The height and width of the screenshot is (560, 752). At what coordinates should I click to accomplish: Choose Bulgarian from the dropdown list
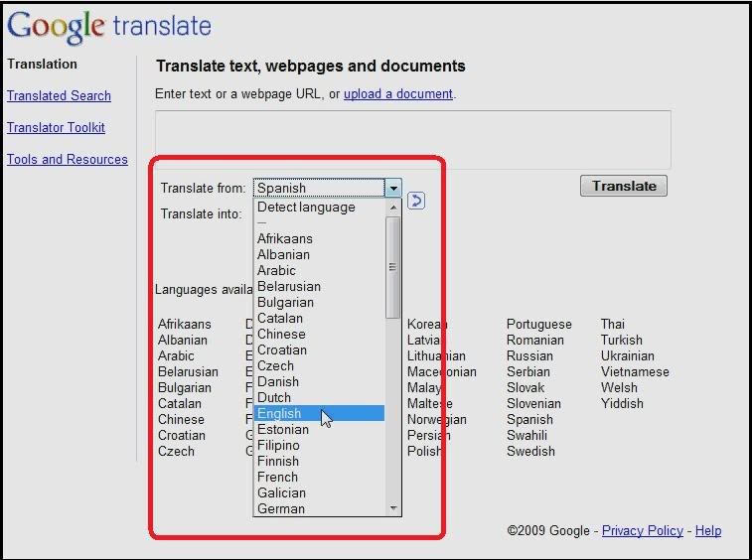(320, 302)
